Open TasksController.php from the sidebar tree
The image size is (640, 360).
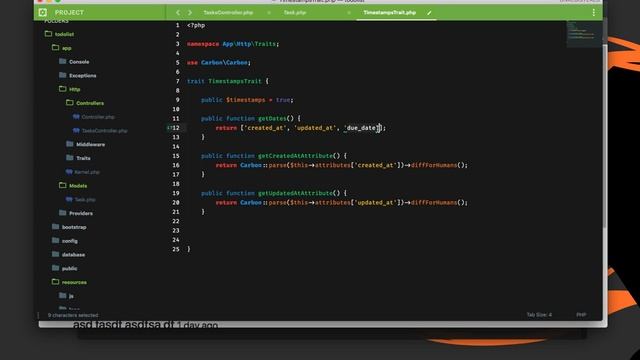click(104, 131)
